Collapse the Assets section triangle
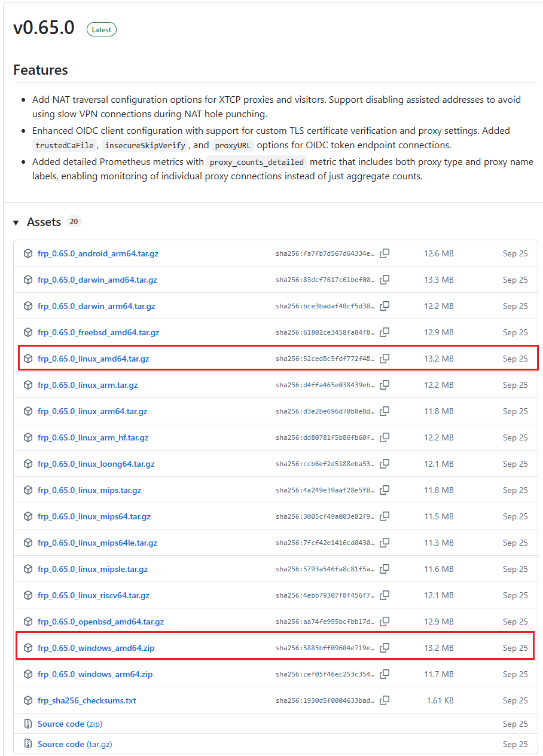 pyautogui.click(x=16, y=222)
